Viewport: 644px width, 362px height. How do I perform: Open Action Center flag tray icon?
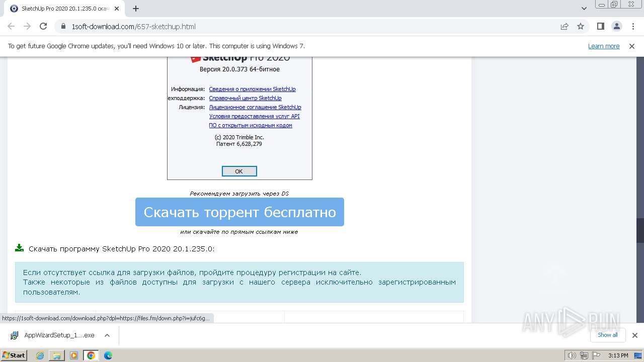click(595, 355)
